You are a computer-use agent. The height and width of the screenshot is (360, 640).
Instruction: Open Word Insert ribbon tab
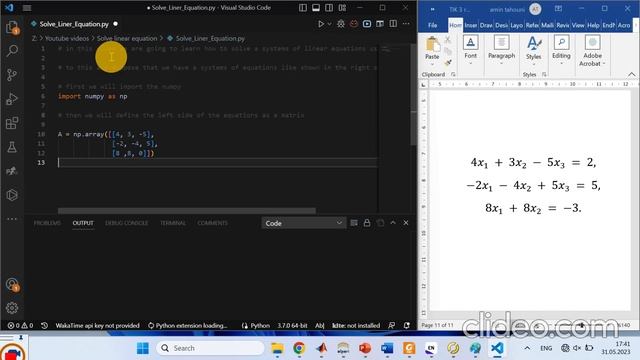coord(471,25)
